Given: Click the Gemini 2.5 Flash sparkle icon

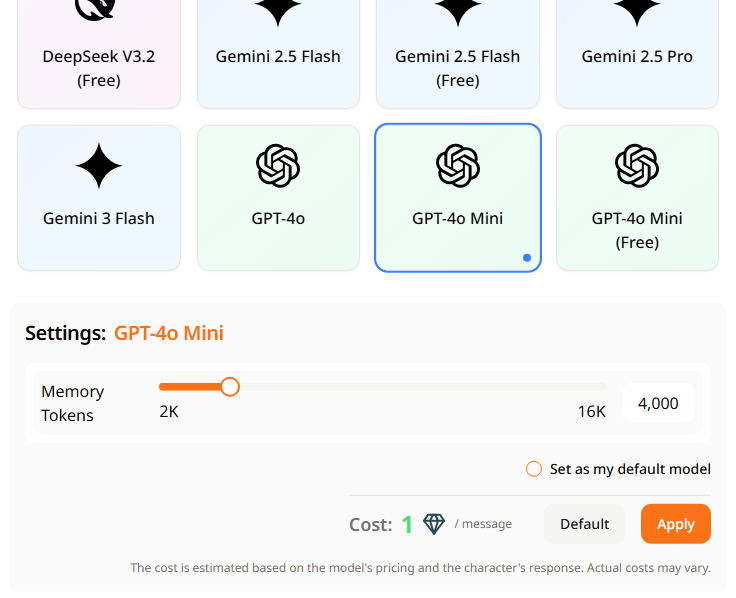Looking at the screenshot, I should [x=278, y=9].
